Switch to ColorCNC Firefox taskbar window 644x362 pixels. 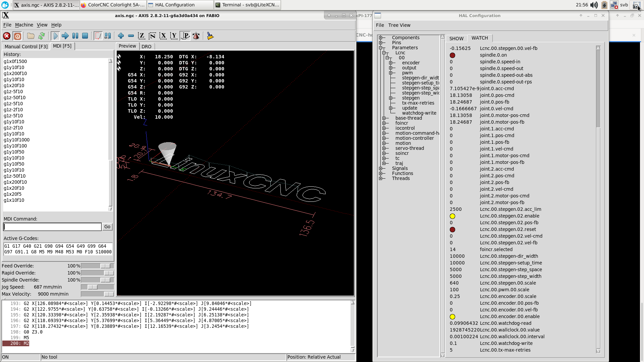tap(113, 5)
